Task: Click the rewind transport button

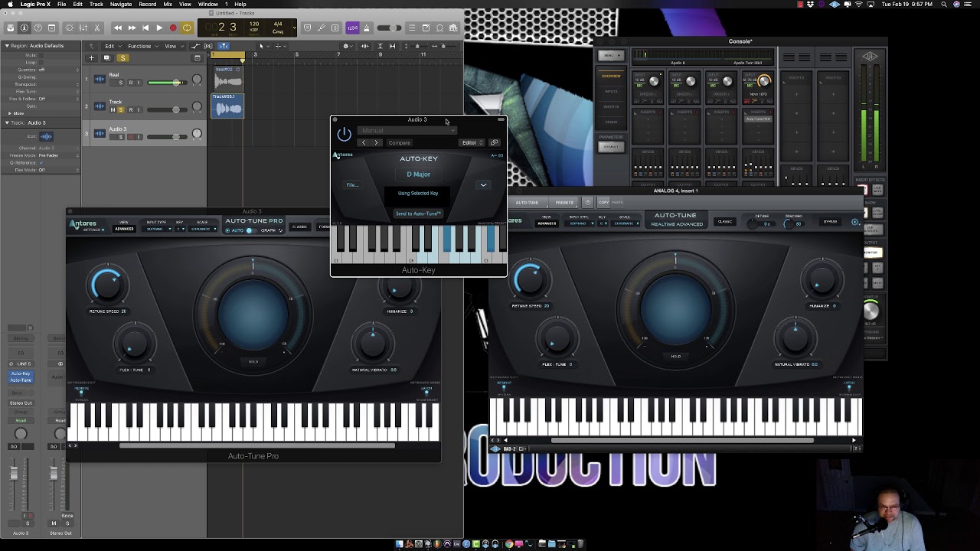Action: tap(117, 28)
